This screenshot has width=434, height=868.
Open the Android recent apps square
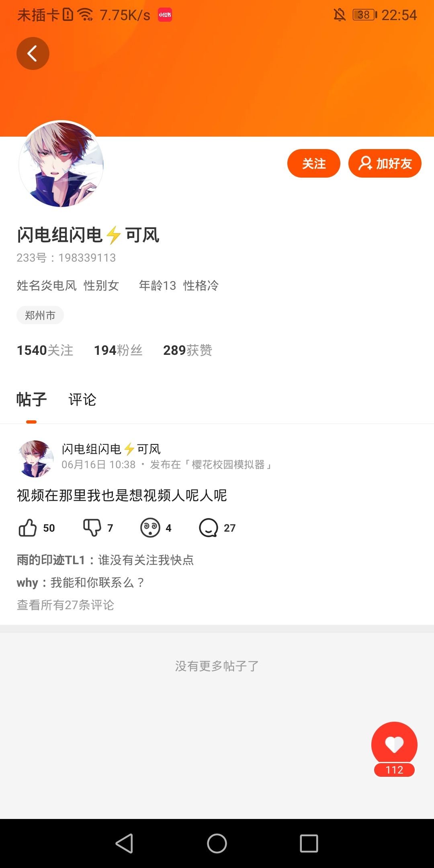pos(309,843)
